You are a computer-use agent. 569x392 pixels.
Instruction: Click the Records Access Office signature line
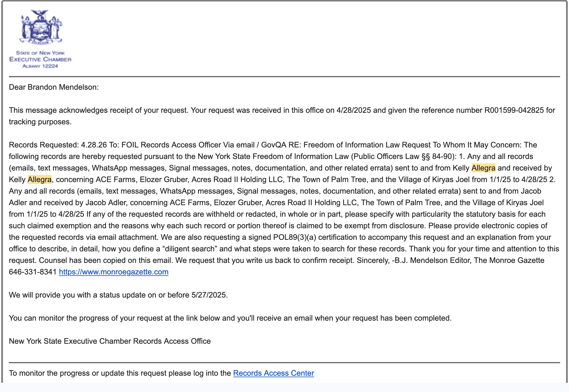coord(110,341)
